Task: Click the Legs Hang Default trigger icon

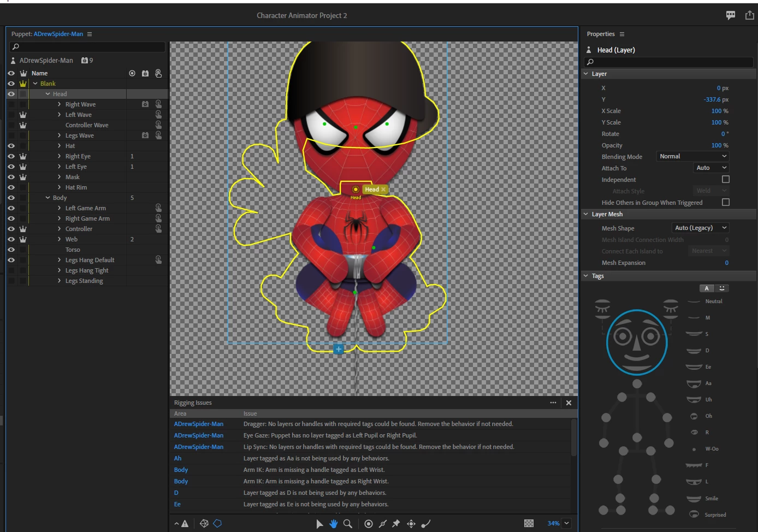Action: (x=158, y=260)
